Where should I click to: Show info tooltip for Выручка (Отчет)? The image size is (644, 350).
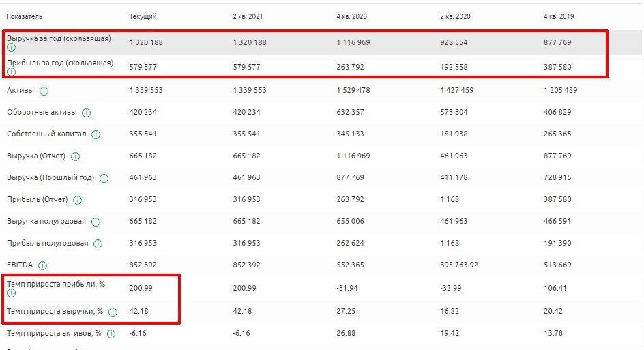[75, 156]
